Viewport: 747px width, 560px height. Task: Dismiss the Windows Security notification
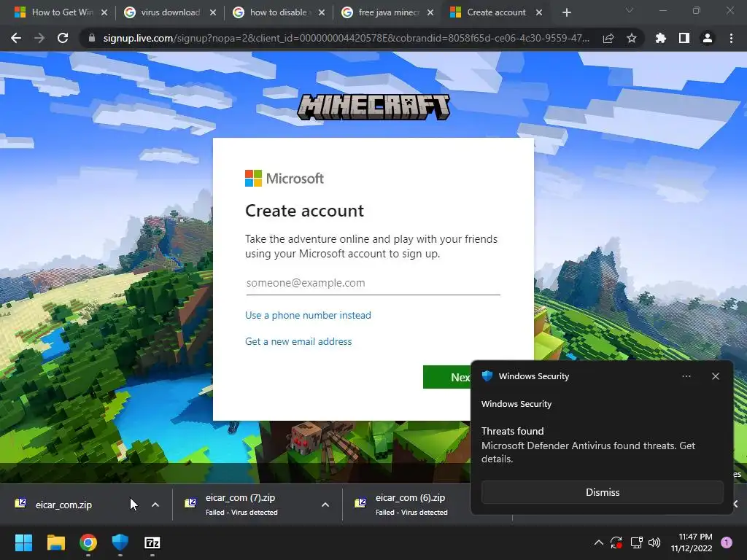pos(602,492)
